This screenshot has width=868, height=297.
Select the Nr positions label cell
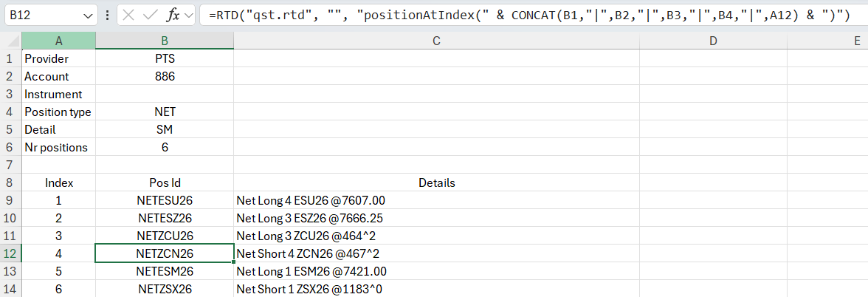pos(59,147)
